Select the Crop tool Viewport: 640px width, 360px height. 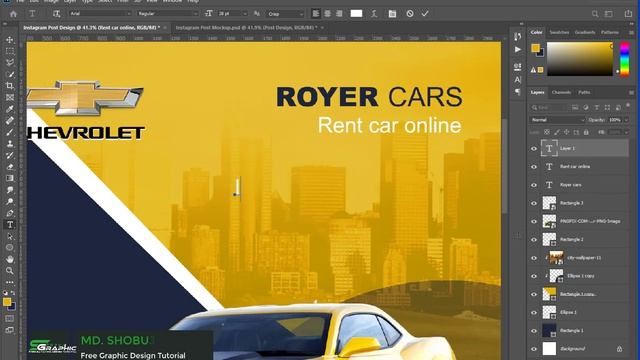coord(10,86)
